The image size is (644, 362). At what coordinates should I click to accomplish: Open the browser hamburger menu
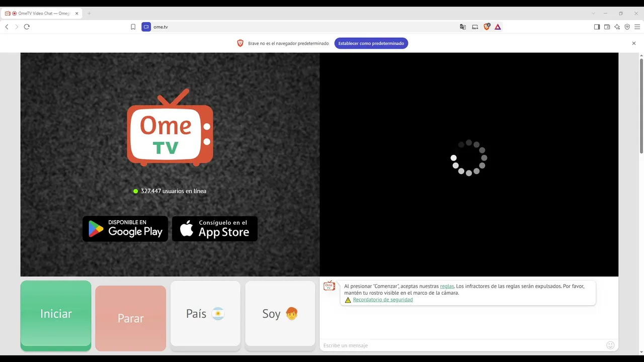tap(637, 27)
